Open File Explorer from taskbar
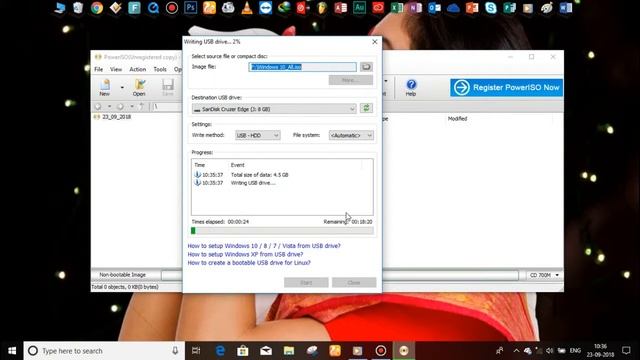Image resolution: width=640 pixels, height=360 pixels. pos(289,351)
